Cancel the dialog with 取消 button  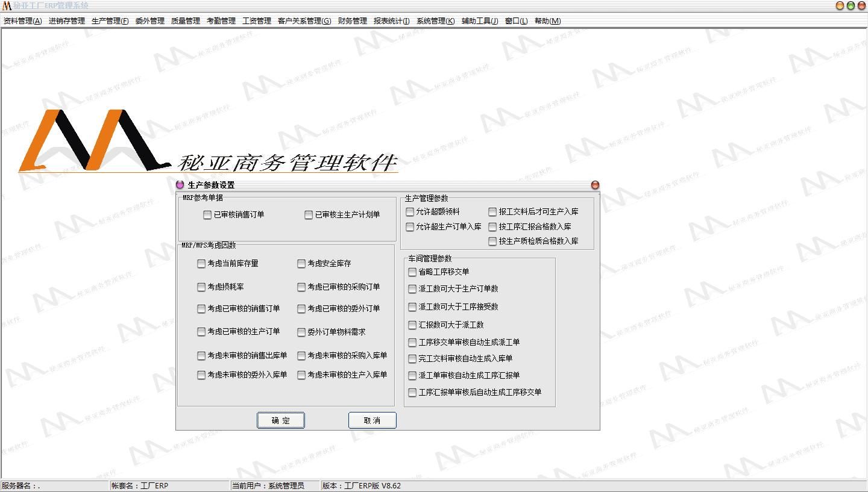(373, 420)
